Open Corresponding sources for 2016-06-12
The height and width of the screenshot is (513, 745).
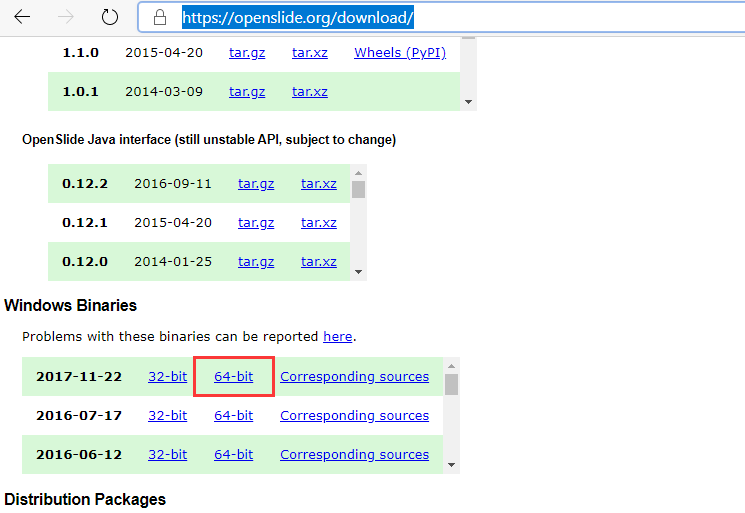pos(354,454)
